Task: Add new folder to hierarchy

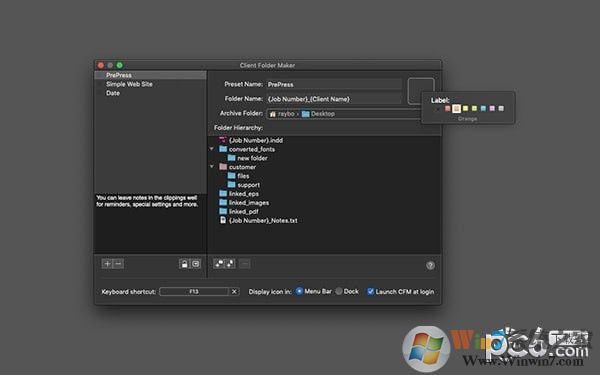Action: [x=219, y=264]
